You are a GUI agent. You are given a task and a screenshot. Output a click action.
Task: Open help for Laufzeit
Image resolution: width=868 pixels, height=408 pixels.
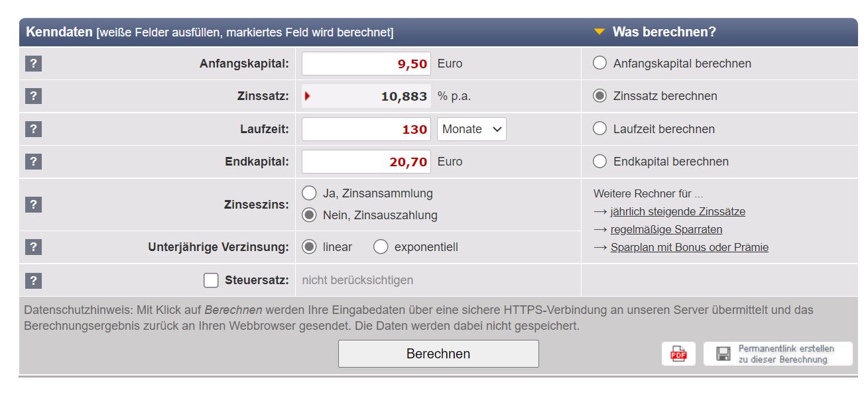[33, 128]
